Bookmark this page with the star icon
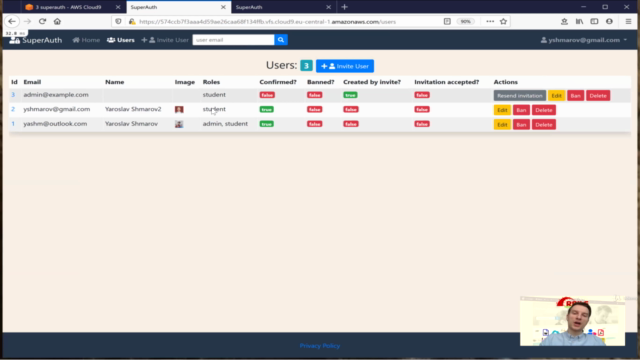This screenshot has width=640, height=360. (503, 21)
